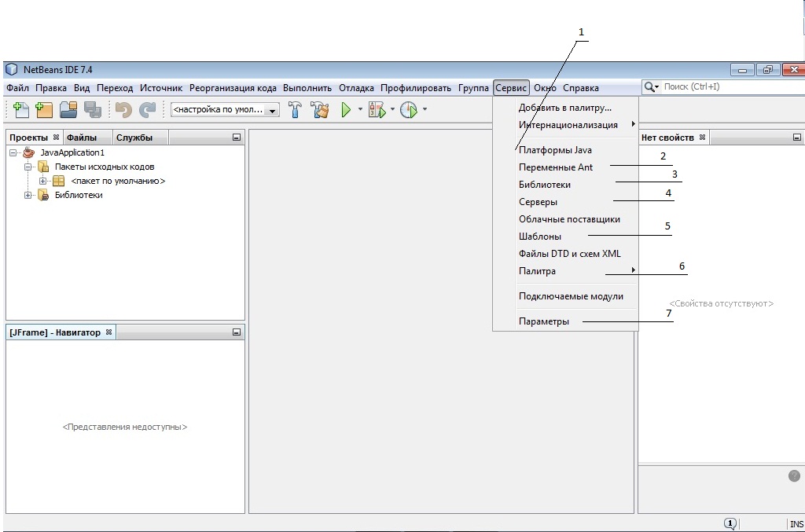The width and height of the screenshot is (805, 532).
Task: Open the Окно menu
Action: [545, 88]
